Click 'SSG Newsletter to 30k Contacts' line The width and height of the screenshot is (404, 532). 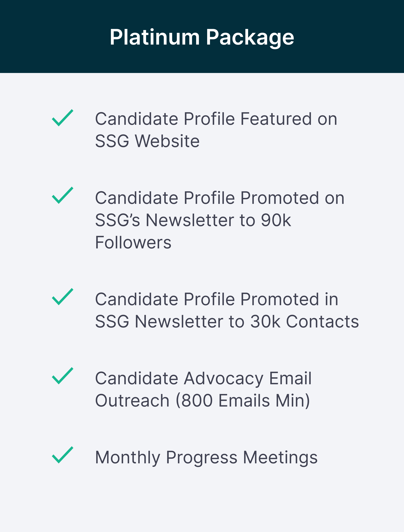(x=227, y=322)
